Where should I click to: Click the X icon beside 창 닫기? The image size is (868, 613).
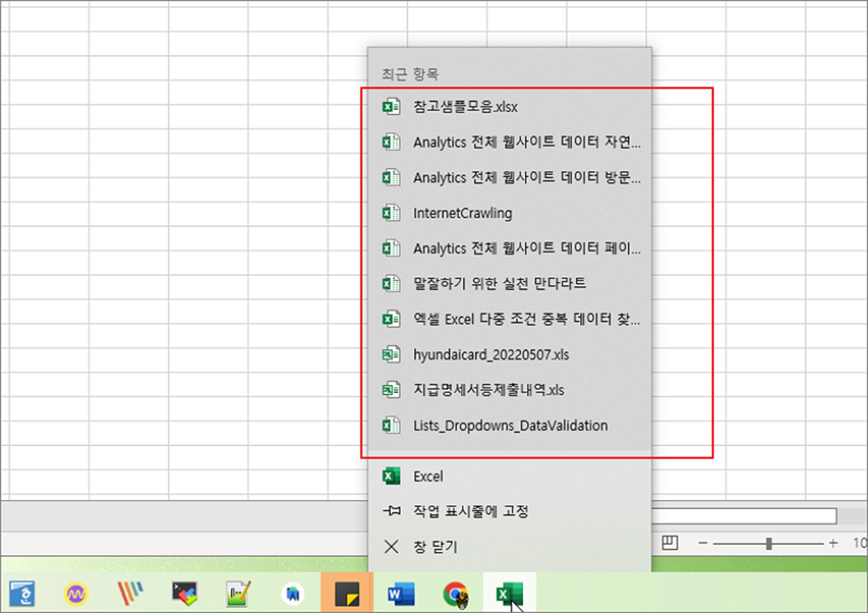(392, 547)
